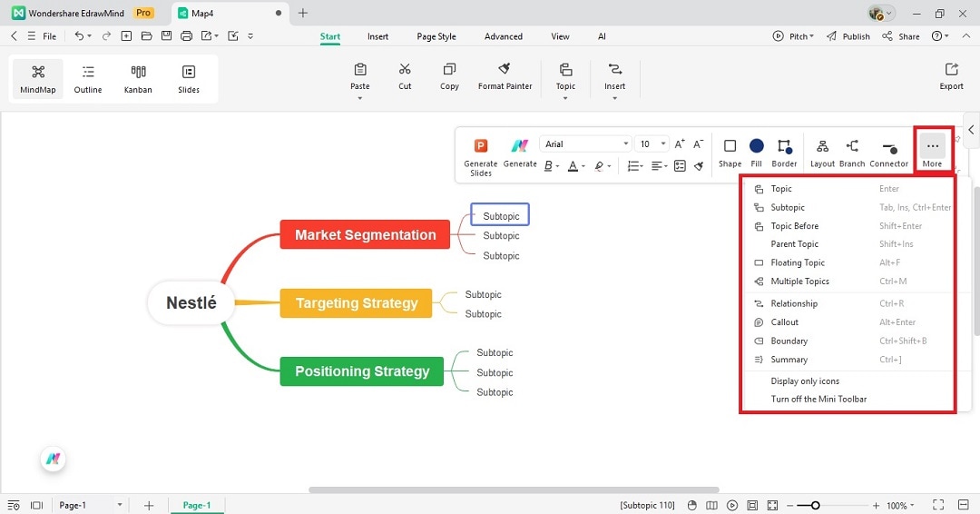980x514 pixels.
Task: Switch to MindMap view mode
Action: (37, 79)
